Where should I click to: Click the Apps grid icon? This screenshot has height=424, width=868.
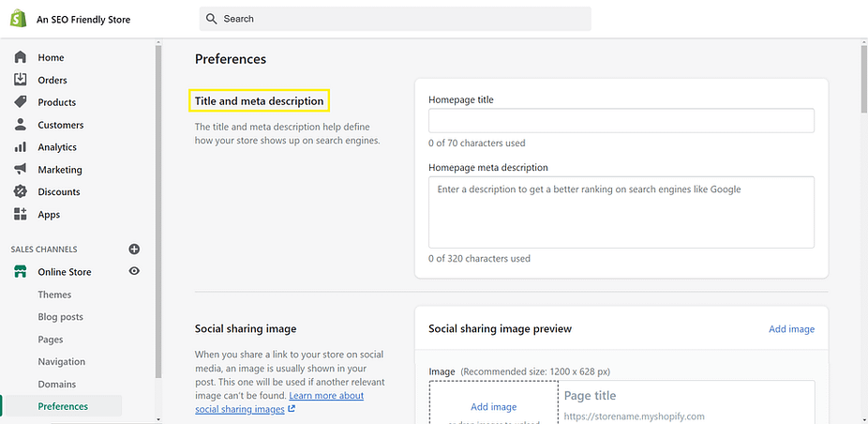20,214
